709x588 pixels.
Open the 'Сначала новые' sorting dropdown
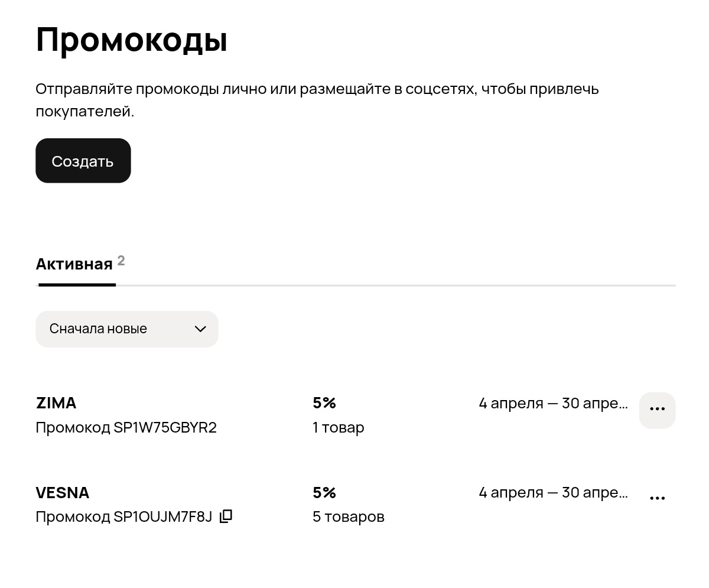tap(126, 329)
